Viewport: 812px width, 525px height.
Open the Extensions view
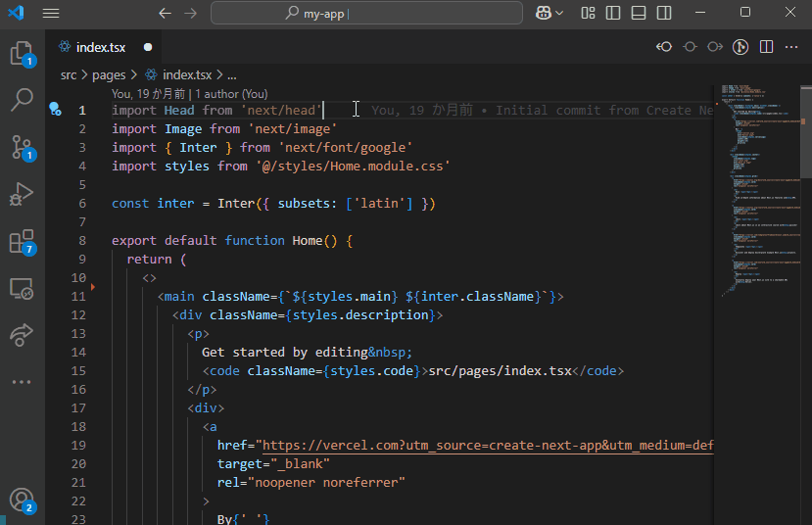(x=23, y=242)
